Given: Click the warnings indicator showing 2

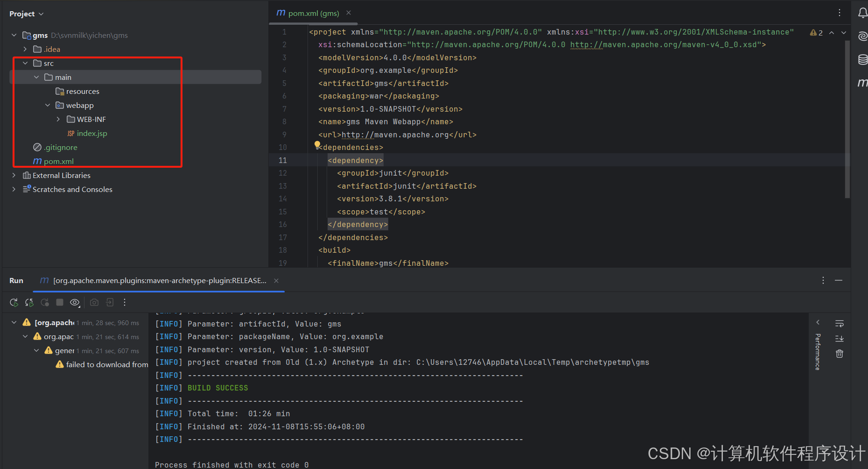Looking at the screenshot, I should coord(816,33).
